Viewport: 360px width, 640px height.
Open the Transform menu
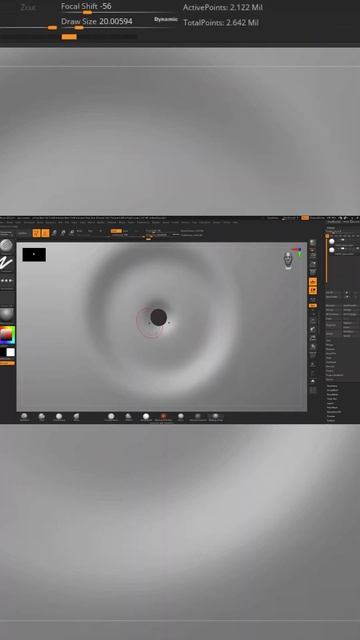(204, 222)
